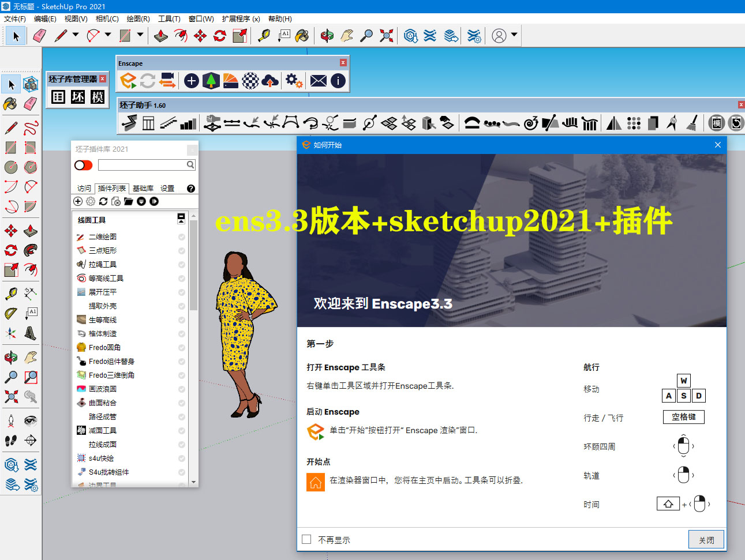Click the Enscape create view plus icon
This screenshot has height=560, width=745.
192,81
